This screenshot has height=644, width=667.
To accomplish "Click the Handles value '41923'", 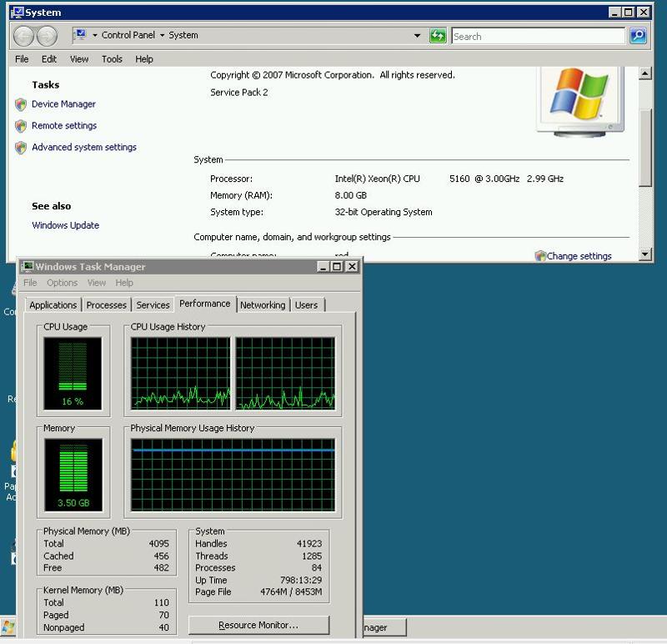I will click(309, 544).
